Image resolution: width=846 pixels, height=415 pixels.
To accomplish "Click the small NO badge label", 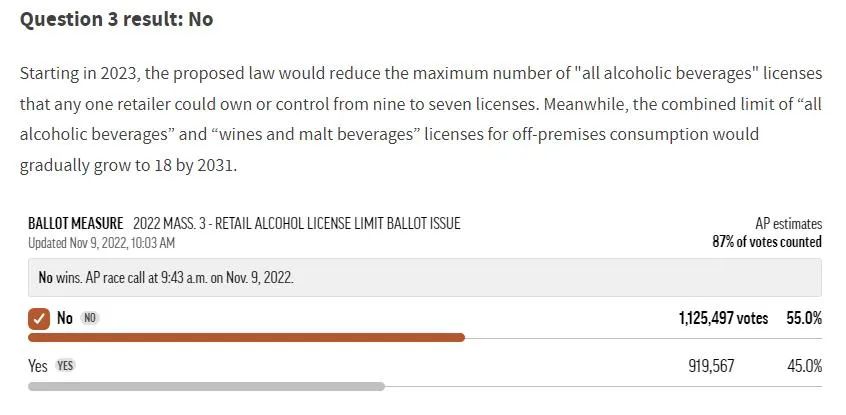I will coord(90,318).
